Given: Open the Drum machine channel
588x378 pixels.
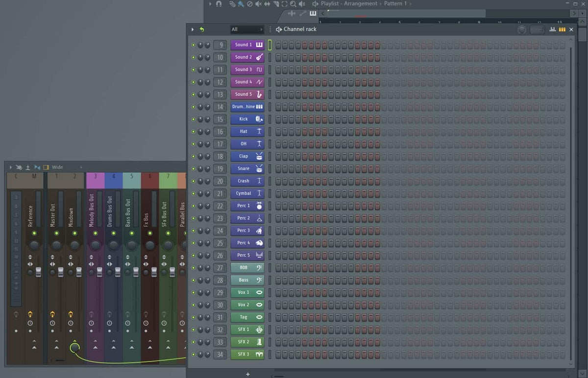Looking at the screenshot, I should [245, 107].
